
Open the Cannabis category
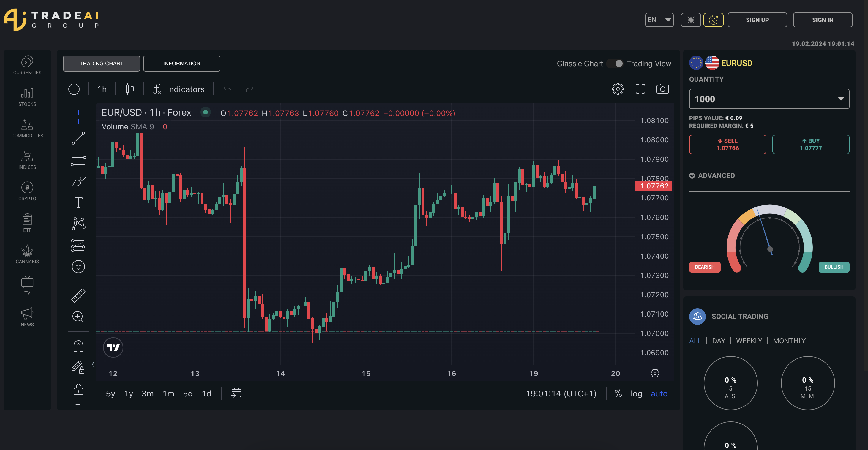27,254
